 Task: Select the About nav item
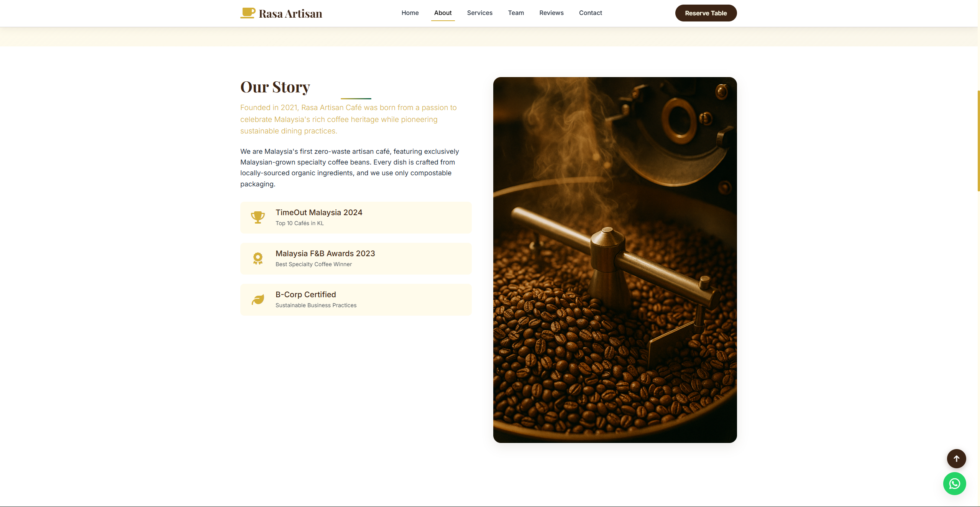coord(443,13)
